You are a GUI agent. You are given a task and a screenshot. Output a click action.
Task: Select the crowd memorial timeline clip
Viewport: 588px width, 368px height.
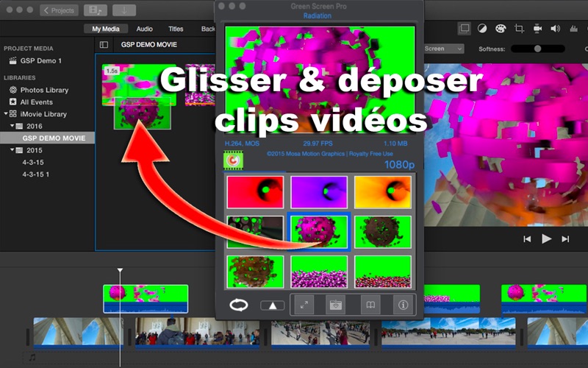point(197,333)
